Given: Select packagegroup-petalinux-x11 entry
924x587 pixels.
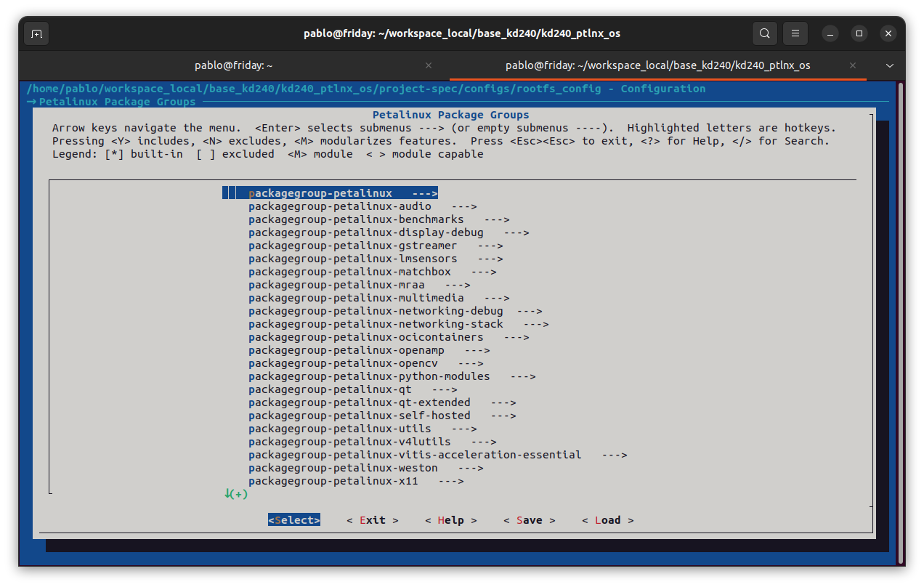Looking at the screenshot, I should [x=356, y=481].
